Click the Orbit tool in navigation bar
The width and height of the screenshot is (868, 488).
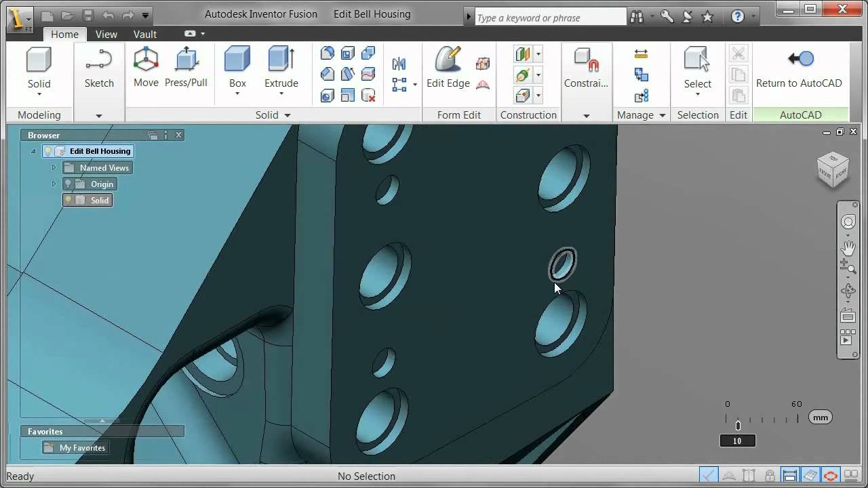(848, 291)
